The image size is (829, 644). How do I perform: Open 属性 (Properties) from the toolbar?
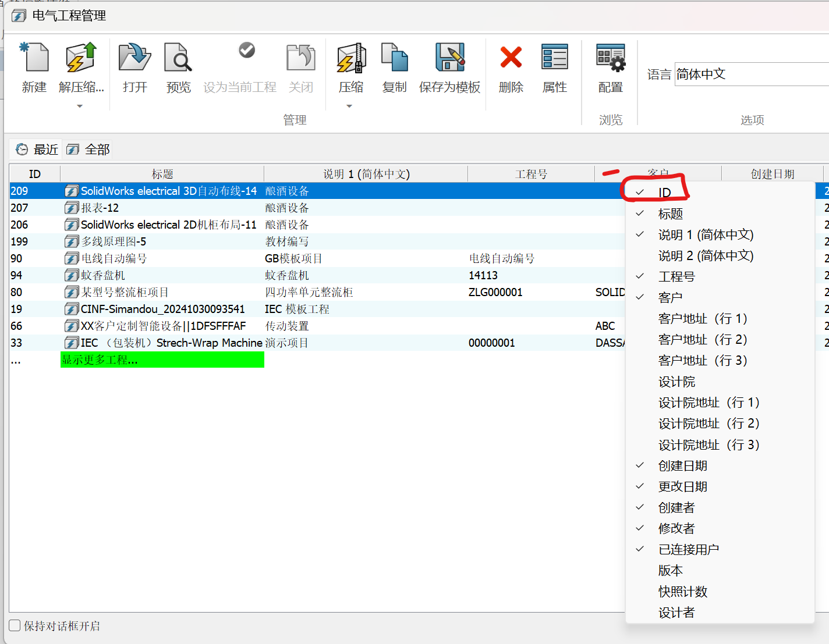tap(554, 59)
